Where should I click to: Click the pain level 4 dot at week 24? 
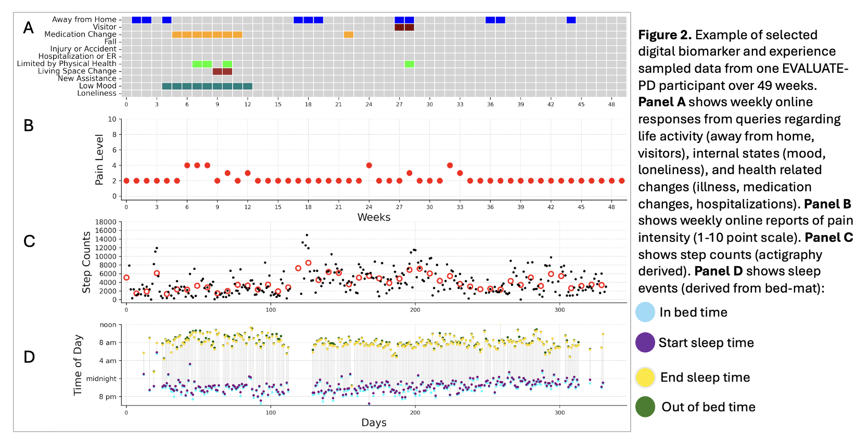[x=369, y=165]
